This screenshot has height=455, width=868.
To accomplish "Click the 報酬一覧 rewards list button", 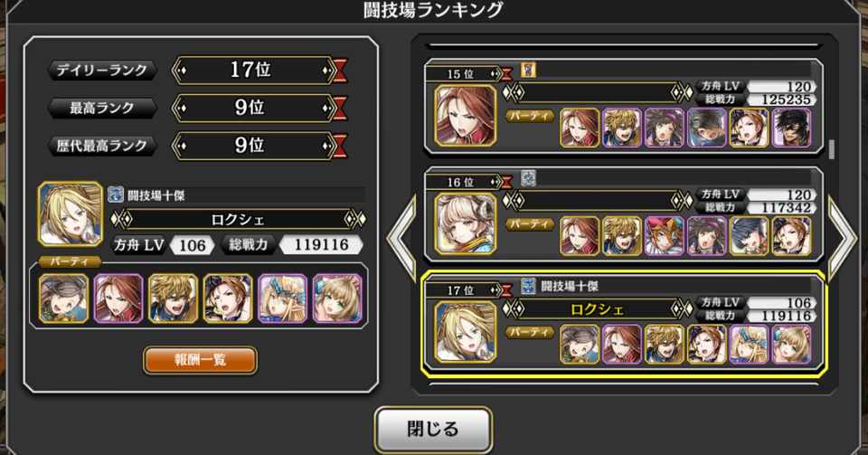I will [200, 360].
